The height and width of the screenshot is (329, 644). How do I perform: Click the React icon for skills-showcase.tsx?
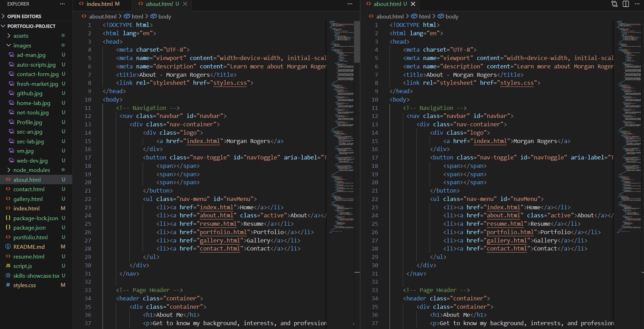(8, 276)
